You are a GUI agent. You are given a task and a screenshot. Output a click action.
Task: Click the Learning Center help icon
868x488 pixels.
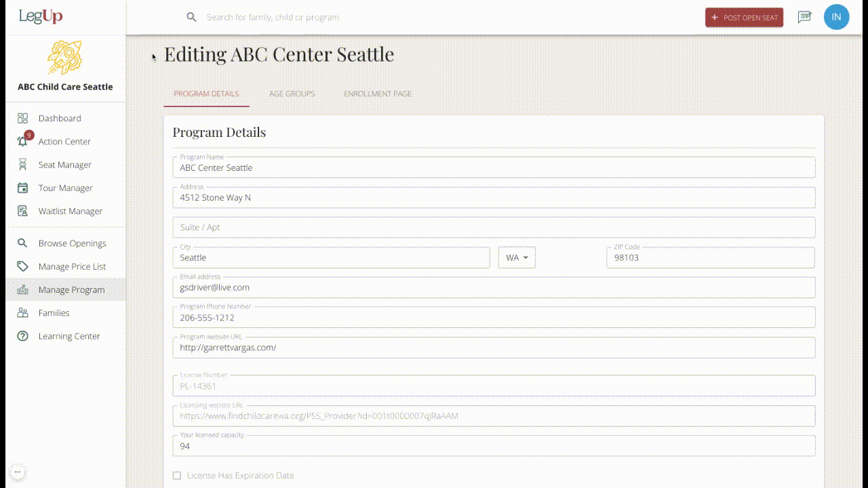coord(23,336)
